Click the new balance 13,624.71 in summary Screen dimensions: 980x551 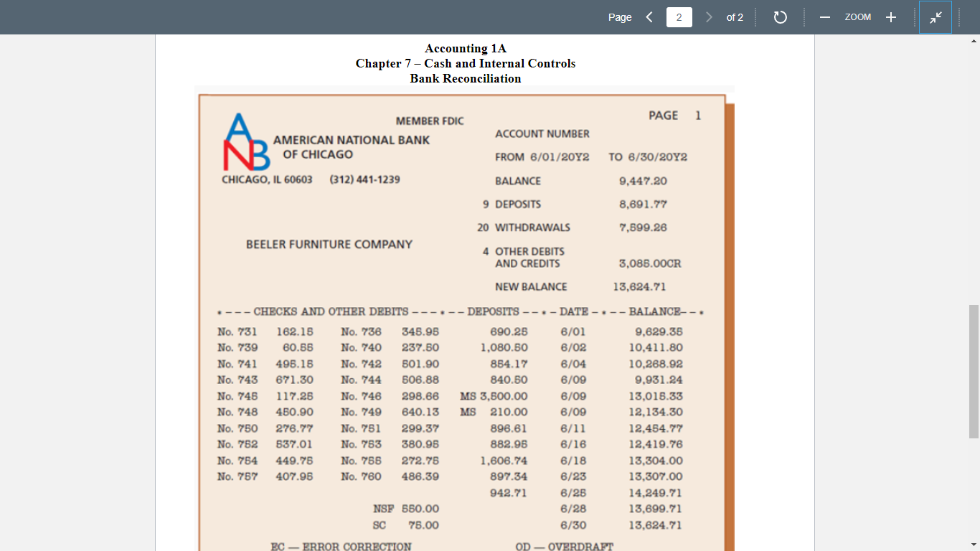coord(639,287)
